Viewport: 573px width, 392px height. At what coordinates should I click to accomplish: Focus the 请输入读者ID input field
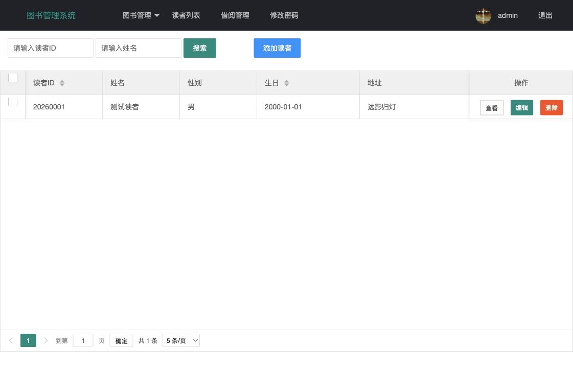click(51, 48)
